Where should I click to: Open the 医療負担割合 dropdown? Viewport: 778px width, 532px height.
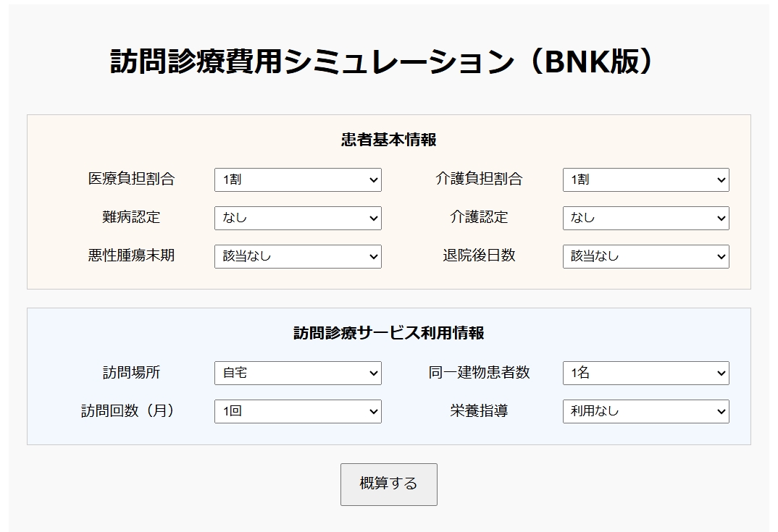[297, 180]
